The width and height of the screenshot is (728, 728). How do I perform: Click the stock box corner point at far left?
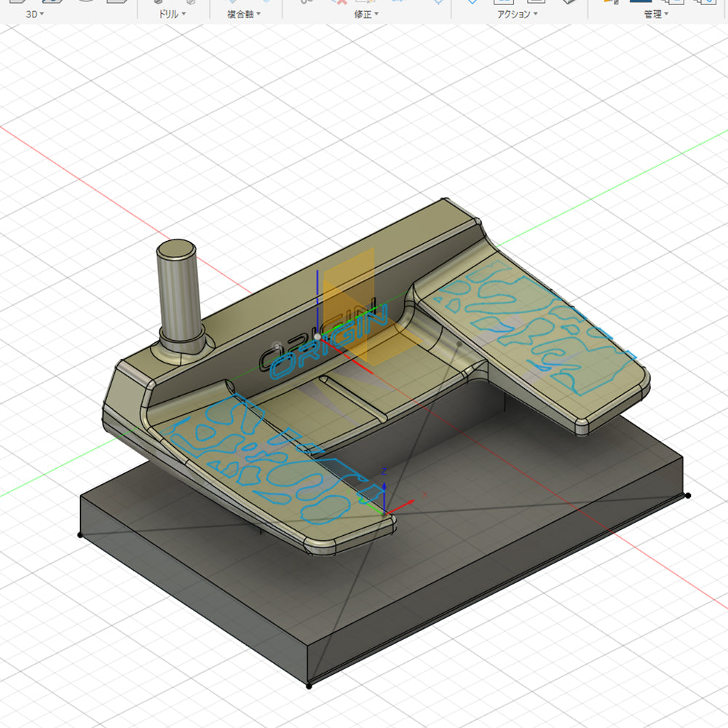(80, 535)
